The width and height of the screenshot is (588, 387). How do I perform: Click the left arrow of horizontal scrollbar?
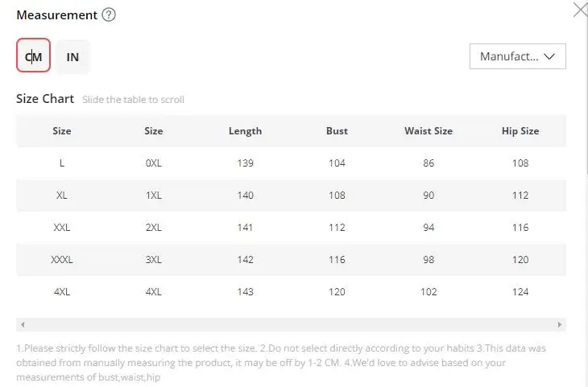pyautogui.click(x=23, y=324)
